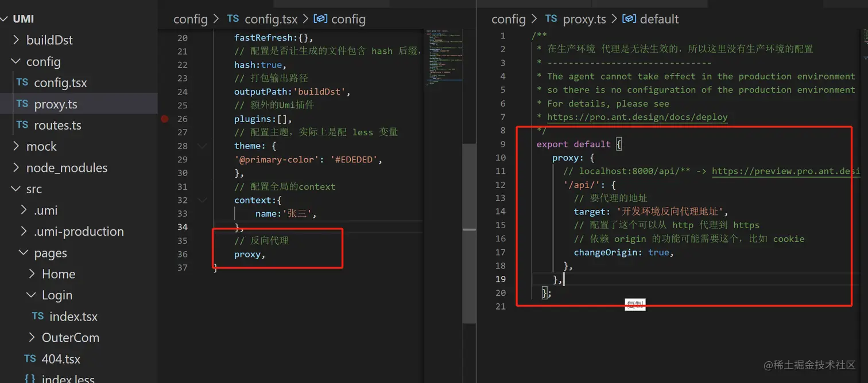Click TS icon of routes.ts in explorer
This screenshot has width=868, height=383.
tap(22, 124)
